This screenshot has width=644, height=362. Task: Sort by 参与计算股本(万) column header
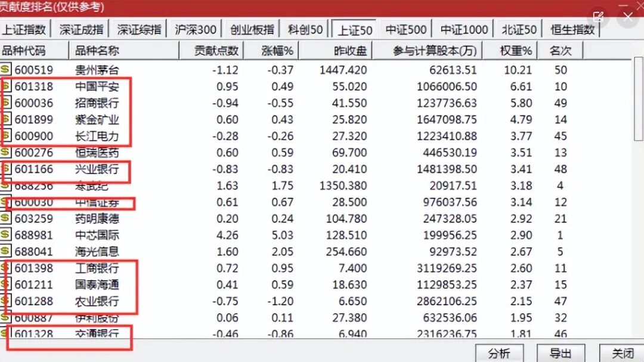pyautogui.click(x=427, y=51)
